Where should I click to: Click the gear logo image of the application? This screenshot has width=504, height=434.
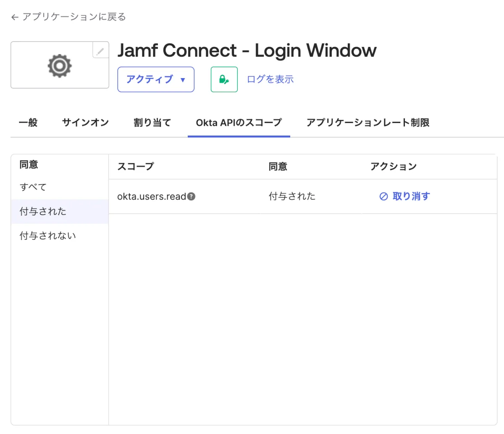59,65
